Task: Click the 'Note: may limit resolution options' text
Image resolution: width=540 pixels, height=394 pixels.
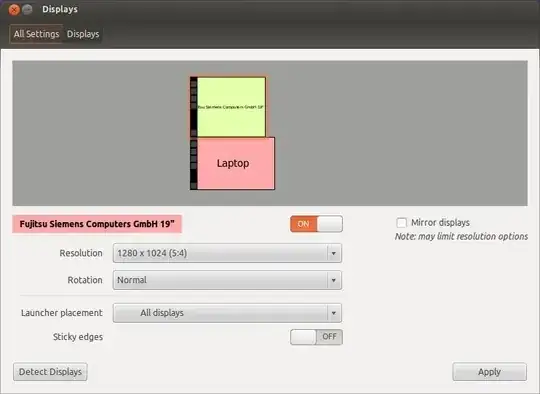Action: (x=461, y=237)
